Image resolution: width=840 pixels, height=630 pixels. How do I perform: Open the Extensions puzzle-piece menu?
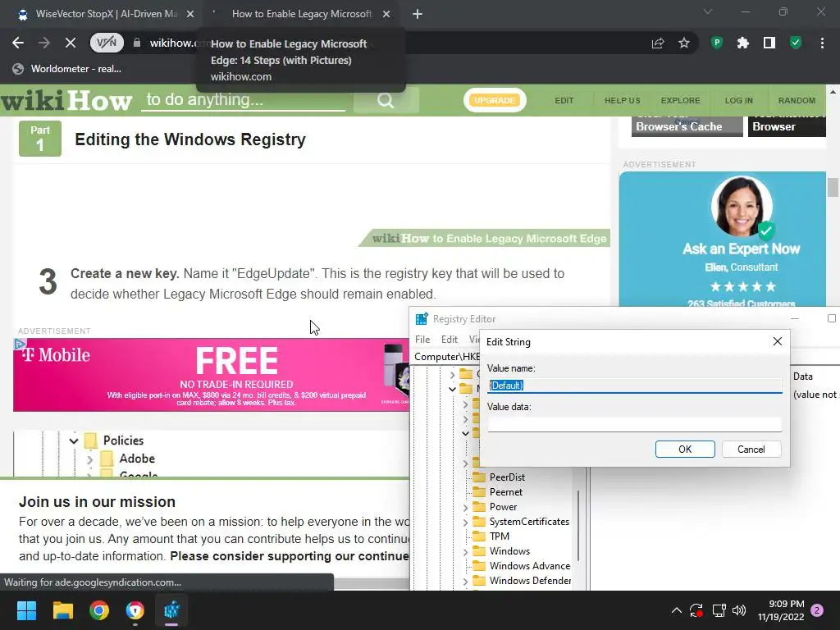coord(743,43)
